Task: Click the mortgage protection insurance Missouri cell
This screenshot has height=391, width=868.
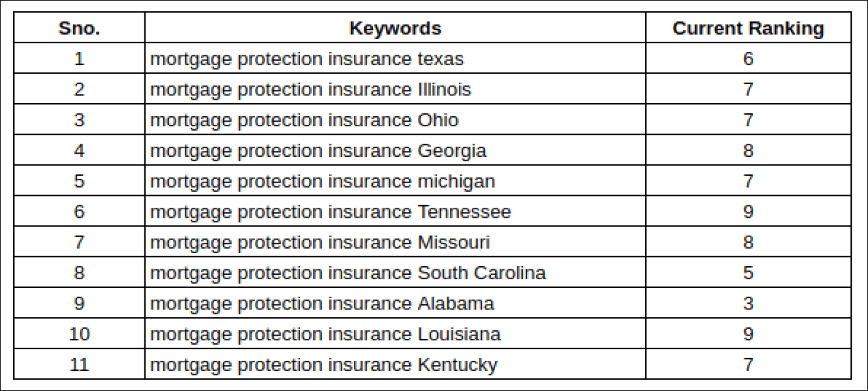Action: pyautogui.click(x=395, y=242)
